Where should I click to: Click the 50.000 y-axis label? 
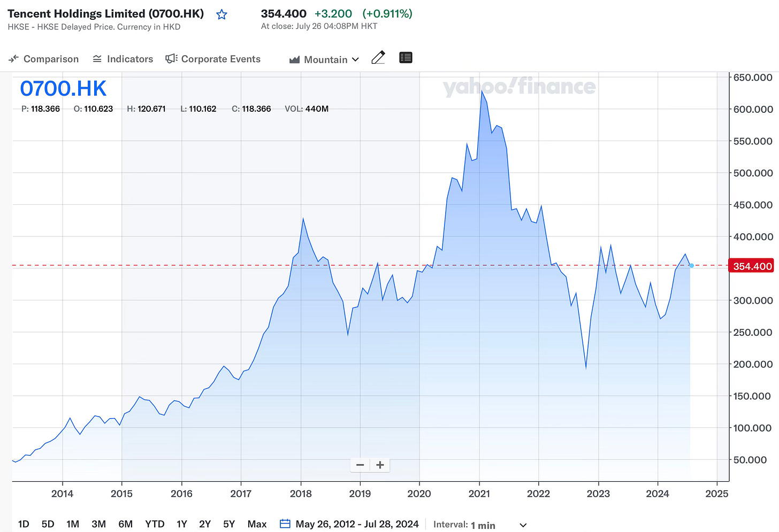(x=750, y=460)
